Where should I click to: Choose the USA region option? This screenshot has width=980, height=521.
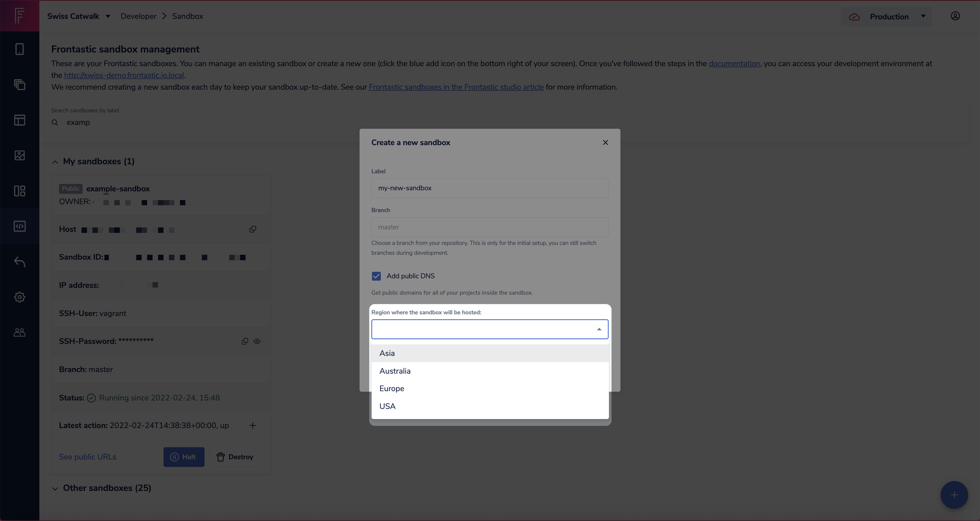(387, 406)
